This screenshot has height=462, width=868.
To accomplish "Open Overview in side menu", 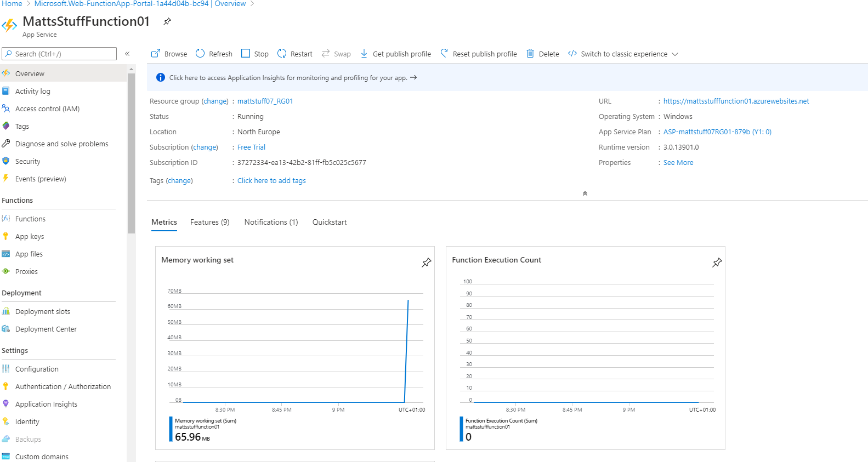I will click(x=63, y=73).
